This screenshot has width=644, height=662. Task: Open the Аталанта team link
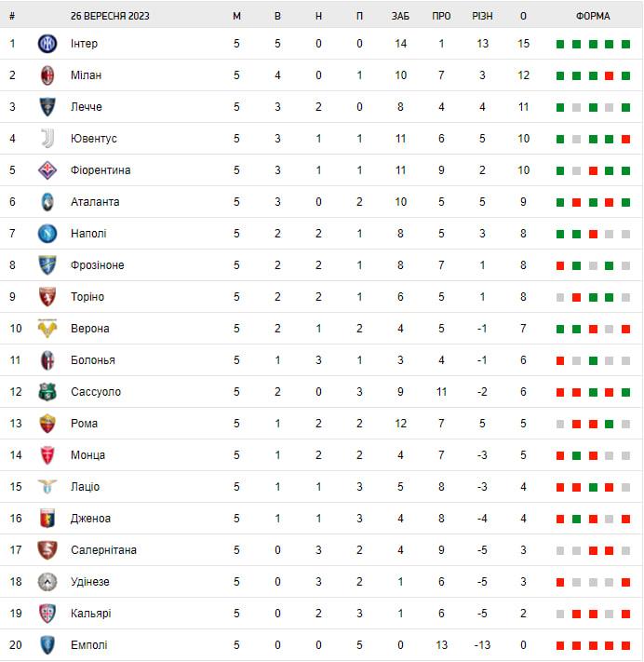click(x=95, y=202)
